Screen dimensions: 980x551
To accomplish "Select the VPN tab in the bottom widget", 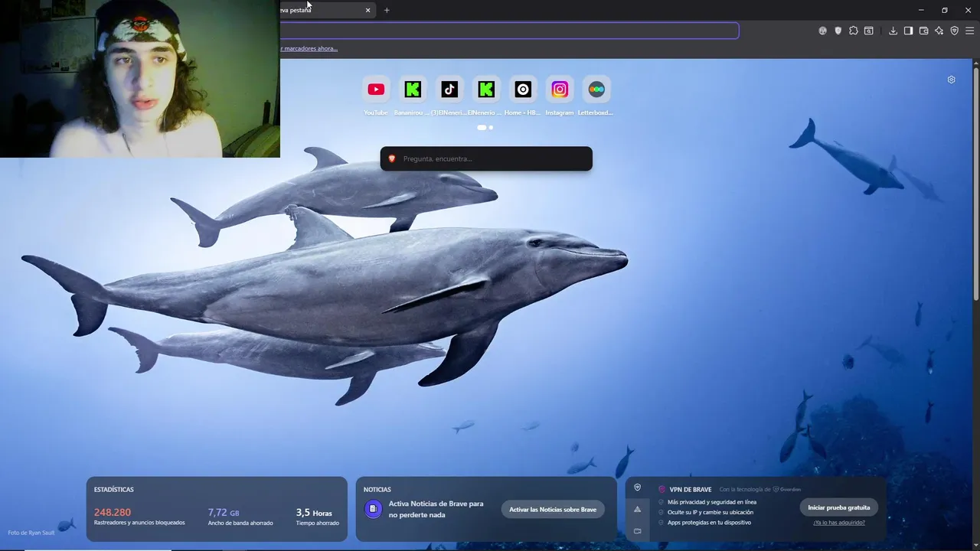I will [637, 487].
